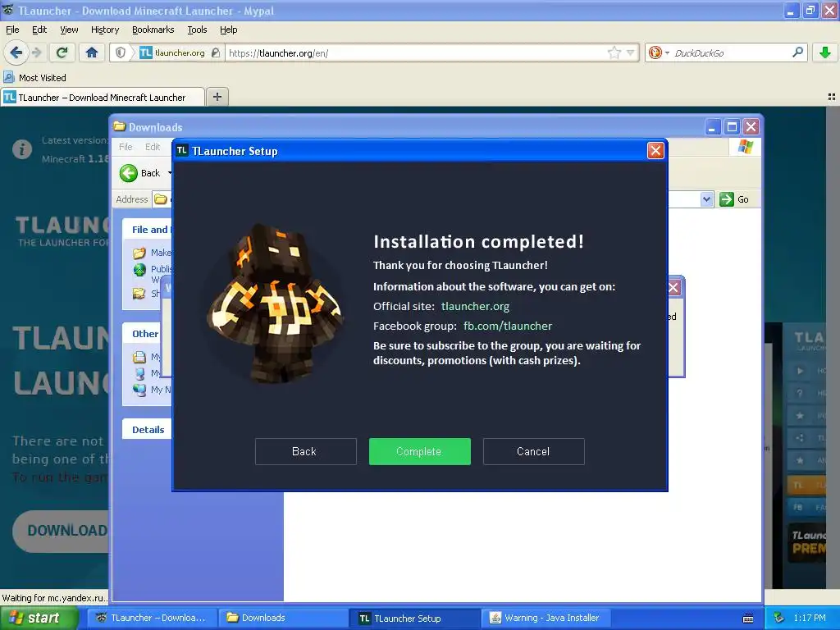840x630 pixels.
Task: Click the 1:17 PM clock
Action: [810, 618]
